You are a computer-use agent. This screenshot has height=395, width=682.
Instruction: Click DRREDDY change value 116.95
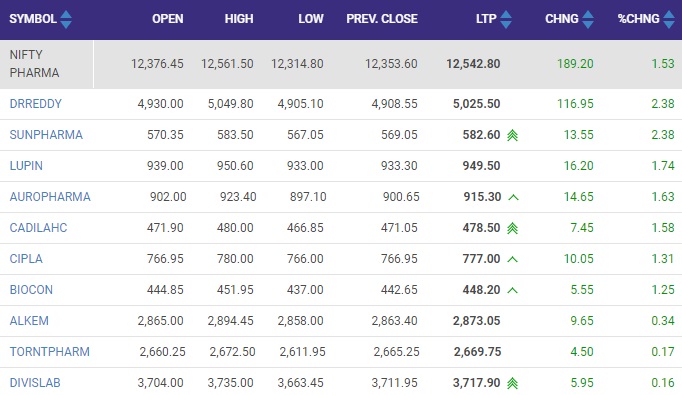[x=575, y=104]
